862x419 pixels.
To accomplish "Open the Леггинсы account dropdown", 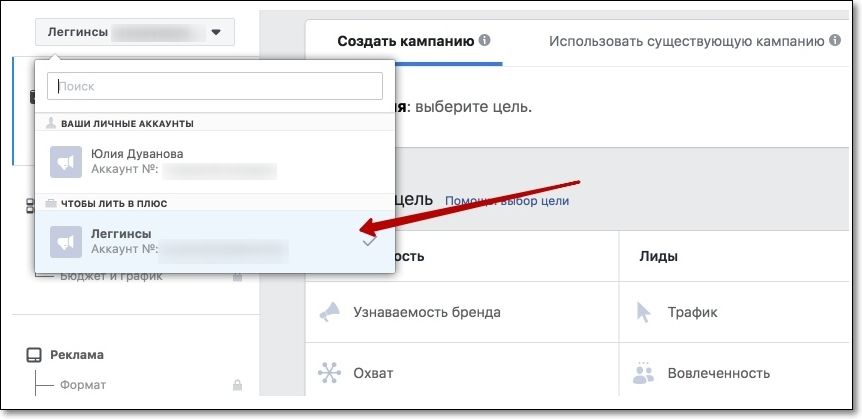I will pos(135,32).
